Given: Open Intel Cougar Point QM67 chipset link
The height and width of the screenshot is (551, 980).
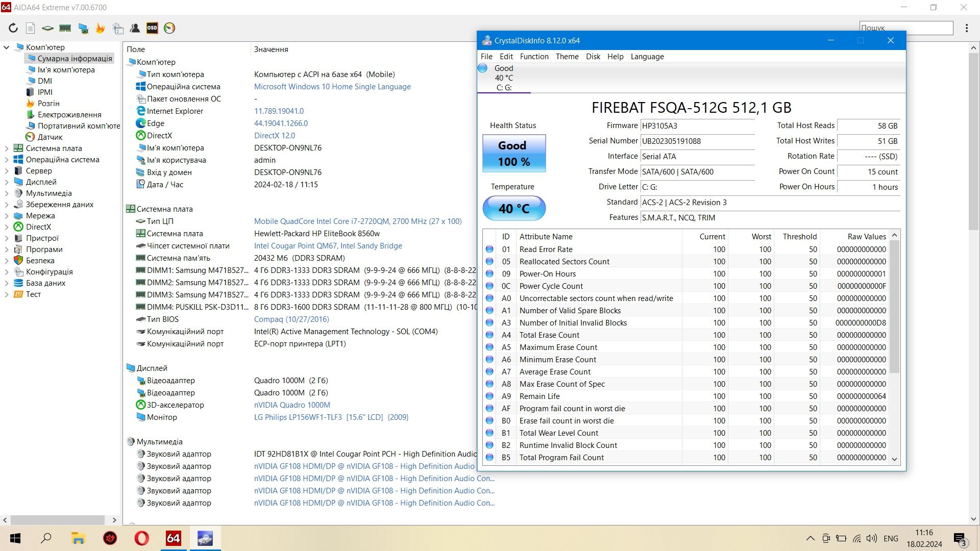Looking at the screenshot, I should (x=328, y=245).
